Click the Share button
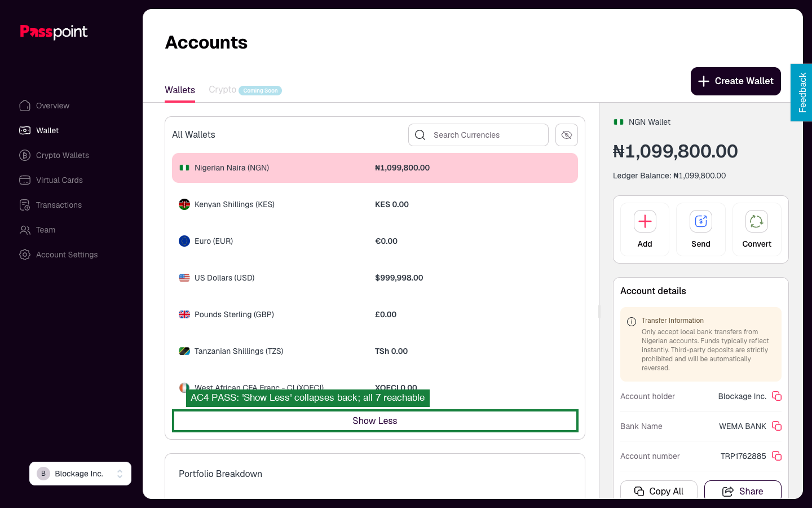The height and width of the screenshot is (508, 812). (x=743, y=490)
